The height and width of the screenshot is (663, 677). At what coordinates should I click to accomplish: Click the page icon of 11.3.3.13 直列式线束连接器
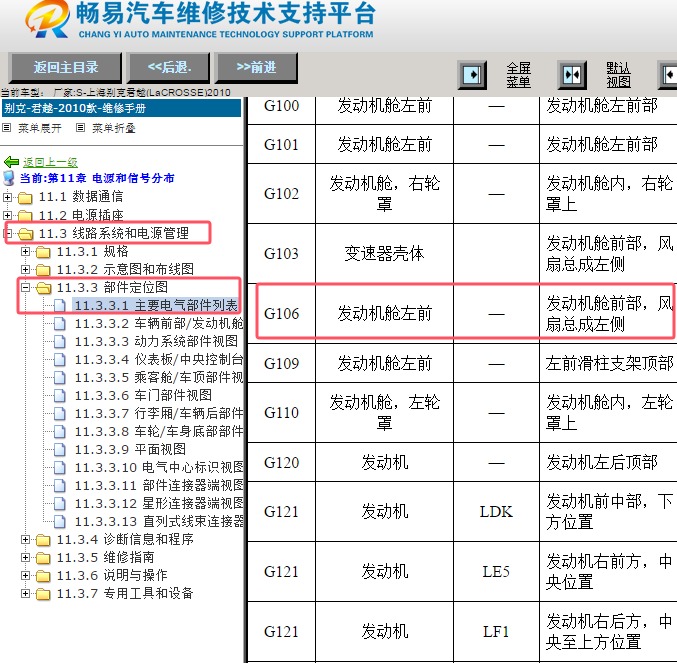point(60,521)
